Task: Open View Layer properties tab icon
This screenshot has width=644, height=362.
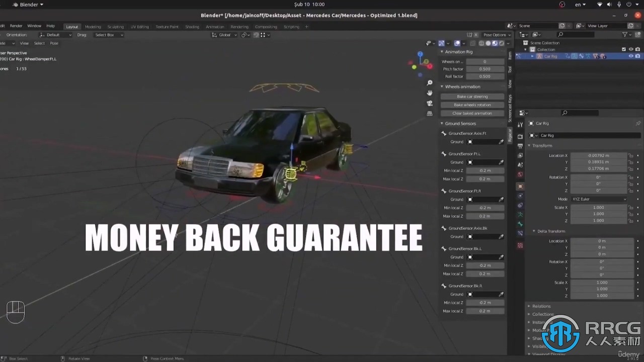Action: coord(520,155)
